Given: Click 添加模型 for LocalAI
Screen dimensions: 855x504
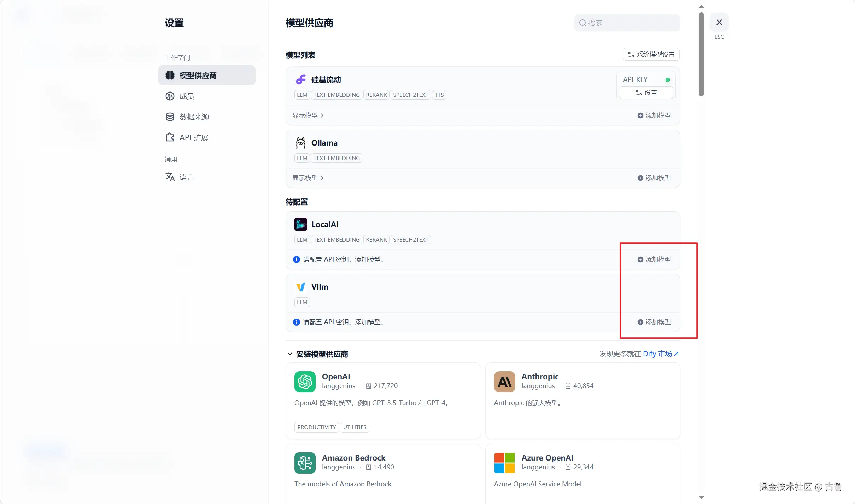Looking at the screenshot, I should click(x=654, y=260).
